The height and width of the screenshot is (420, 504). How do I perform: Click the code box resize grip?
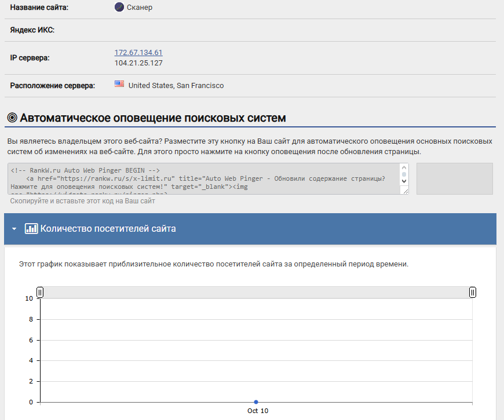coord(405,191)
